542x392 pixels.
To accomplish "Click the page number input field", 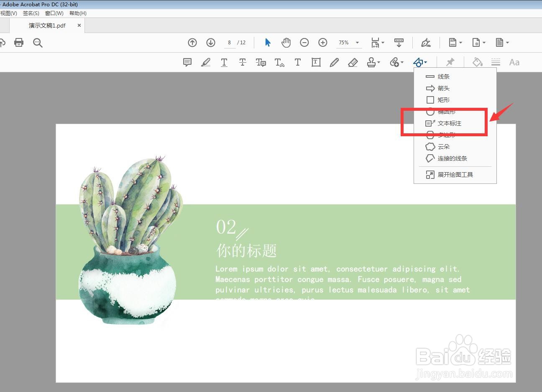I will coord(229,42).
